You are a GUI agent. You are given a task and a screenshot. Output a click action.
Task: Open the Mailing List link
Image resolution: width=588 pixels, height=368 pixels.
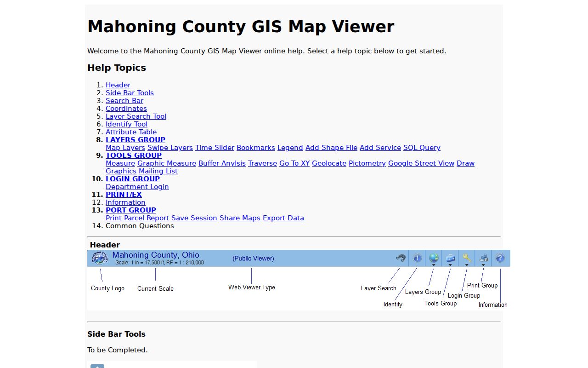(158, 171)
